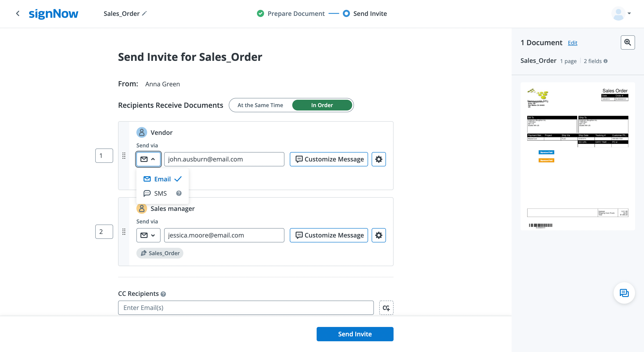
Task: Toggle Email send method for Vendor
Action: 162,179
